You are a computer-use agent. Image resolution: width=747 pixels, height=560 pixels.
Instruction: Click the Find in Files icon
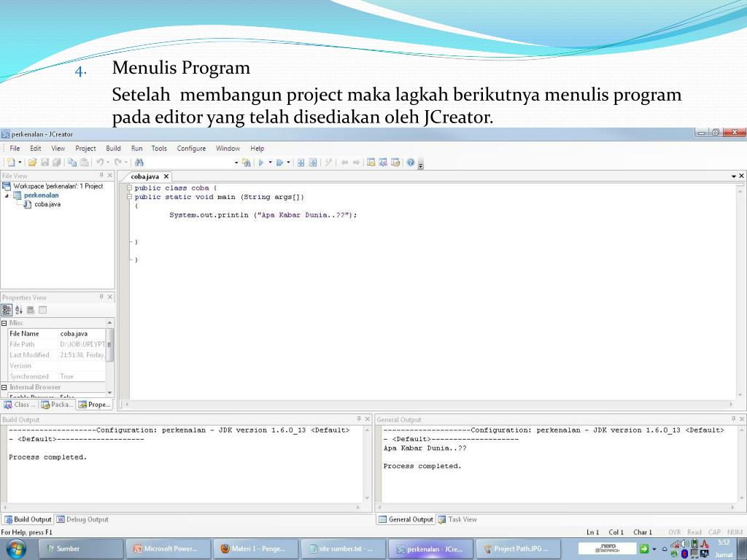247,163
